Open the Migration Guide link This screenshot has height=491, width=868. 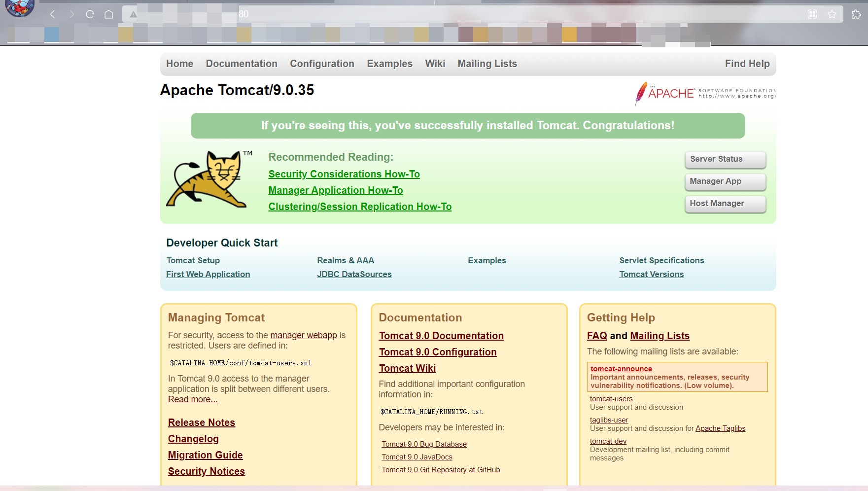coord(206,455)
